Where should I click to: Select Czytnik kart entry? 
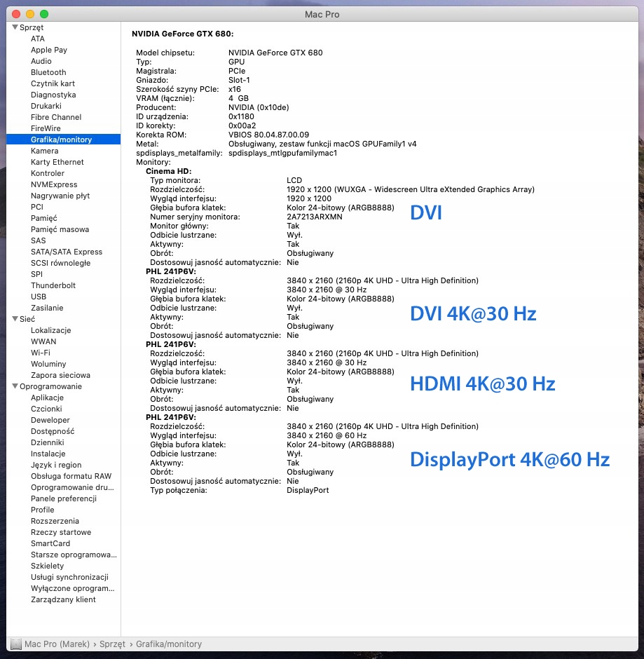tap(53, 83)
